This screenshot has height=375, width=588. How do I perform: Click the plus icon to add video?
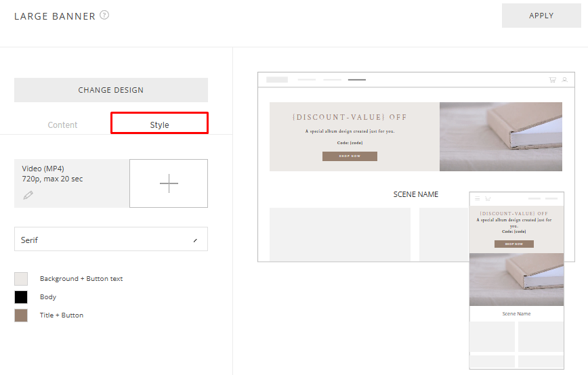(x=169, y=183)
